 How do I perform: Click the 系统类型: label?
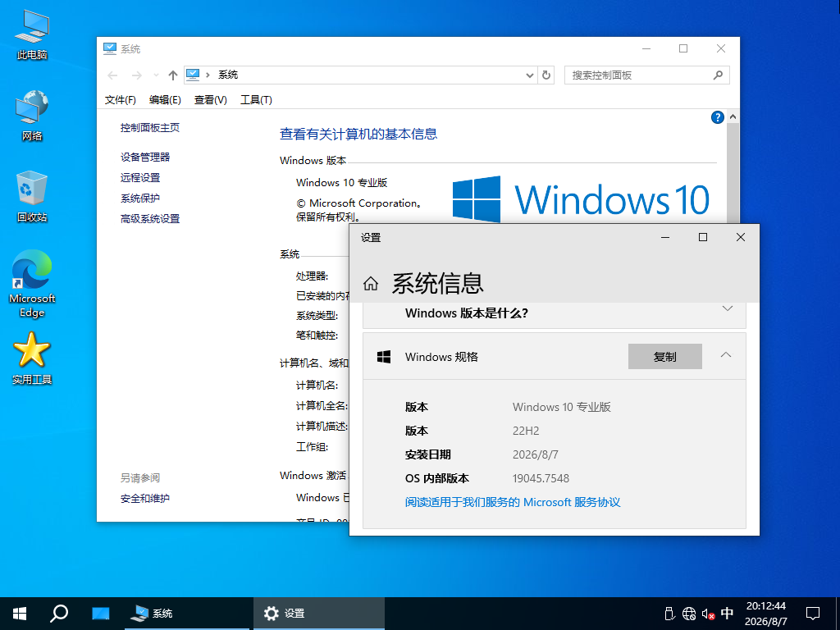pos(317,316)
